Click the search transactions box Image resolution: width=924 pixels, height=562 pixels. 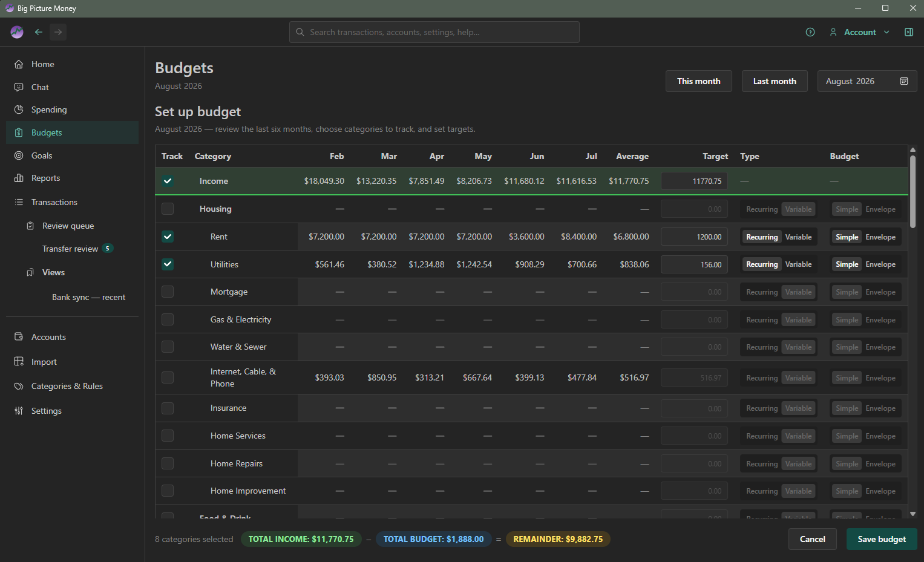434,32
